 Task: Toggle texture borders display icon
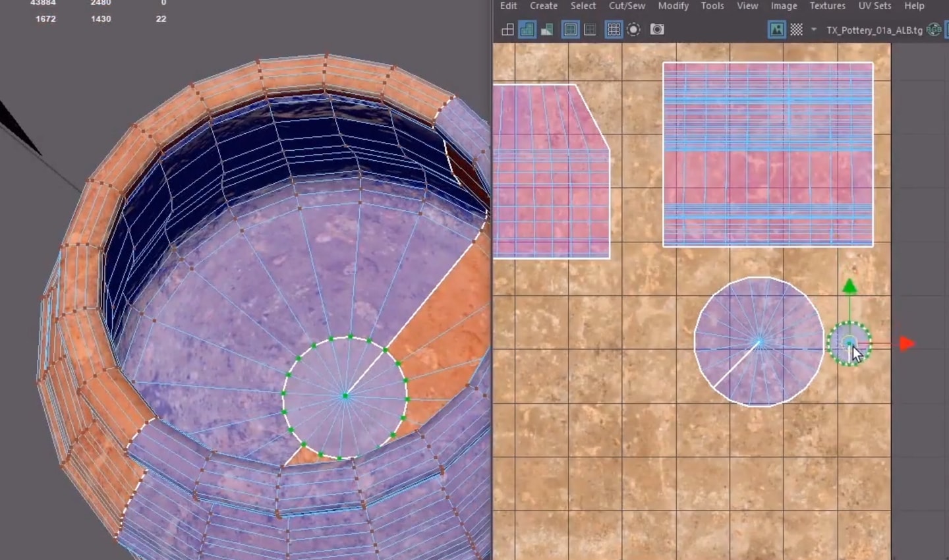(x=571, y=30)
